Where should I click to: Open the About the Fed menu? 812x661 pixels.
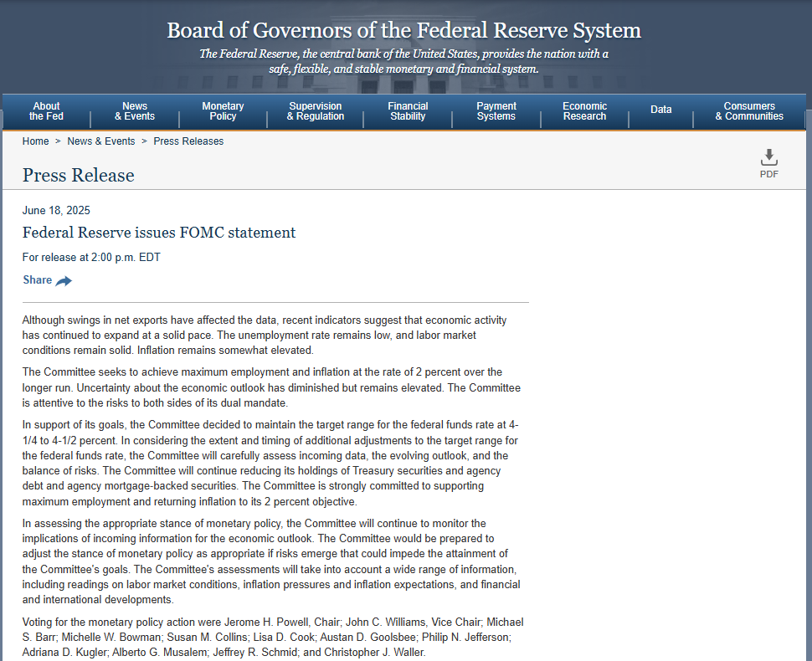(46, 111)
